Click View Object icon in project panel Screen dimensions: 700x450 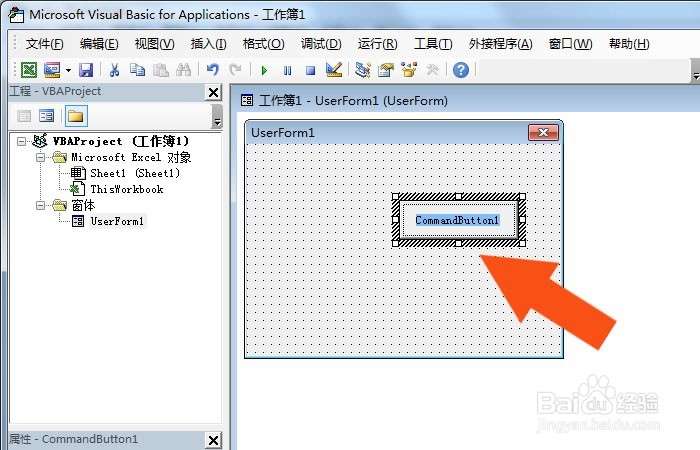[46, 117]
